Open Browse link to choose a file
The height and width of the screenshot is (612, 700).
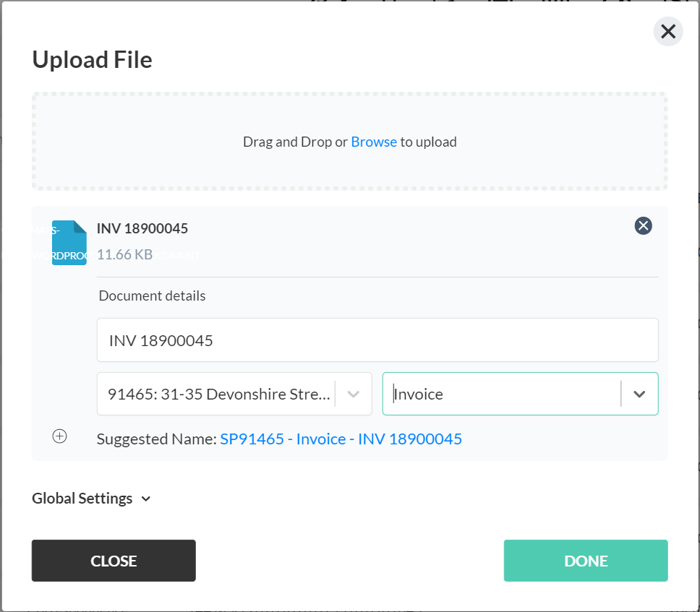pos(374,142)
